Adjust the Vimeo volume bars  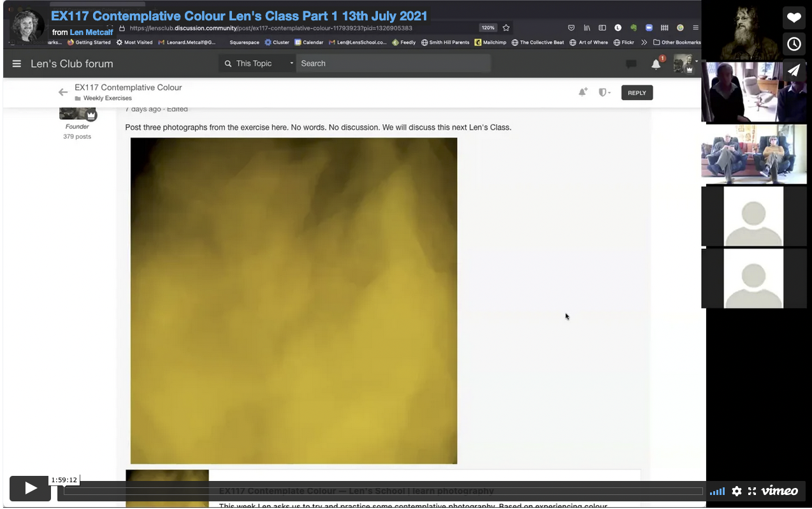718,491
